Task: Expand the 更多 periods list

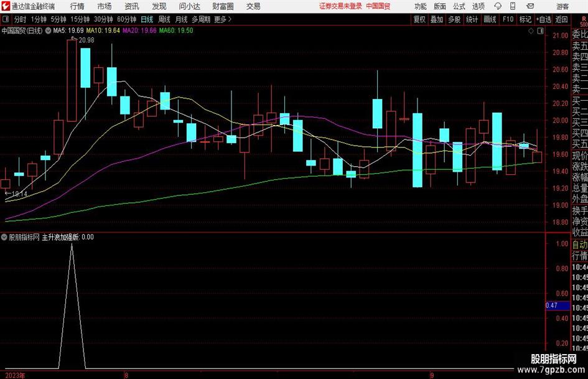Action: click(223, 19)
